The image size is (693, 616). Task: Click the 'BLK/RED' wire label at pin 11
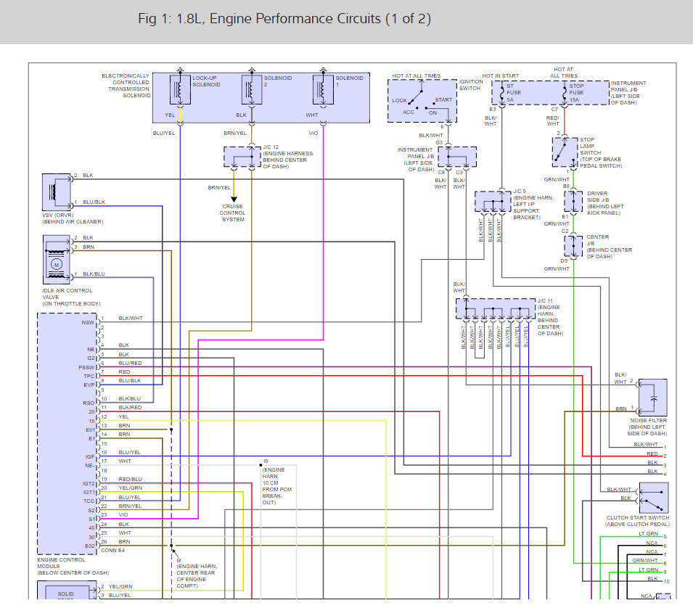click(130, 408)
